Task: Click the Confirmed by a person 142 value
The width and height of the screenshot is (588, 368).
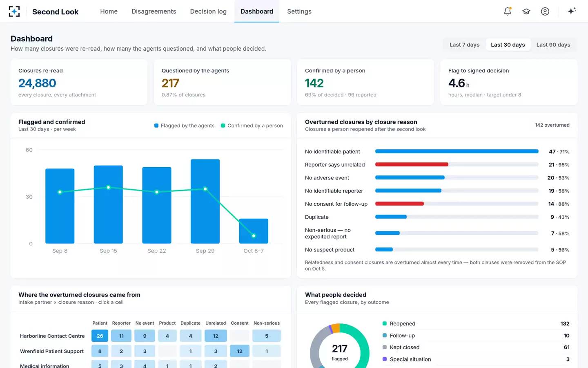Action: pos(314,83)
